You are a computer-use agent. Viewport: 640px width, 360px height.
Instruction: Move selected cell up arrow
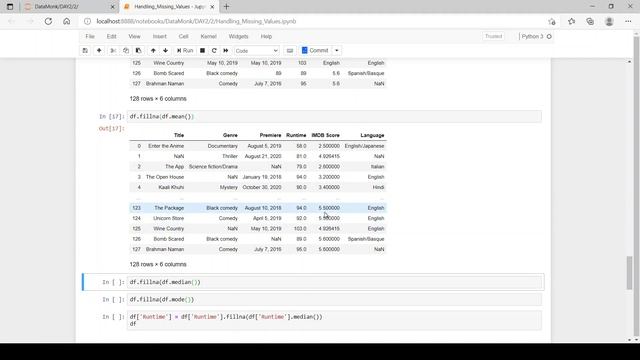pyautogui.click(x=153, y=51)
